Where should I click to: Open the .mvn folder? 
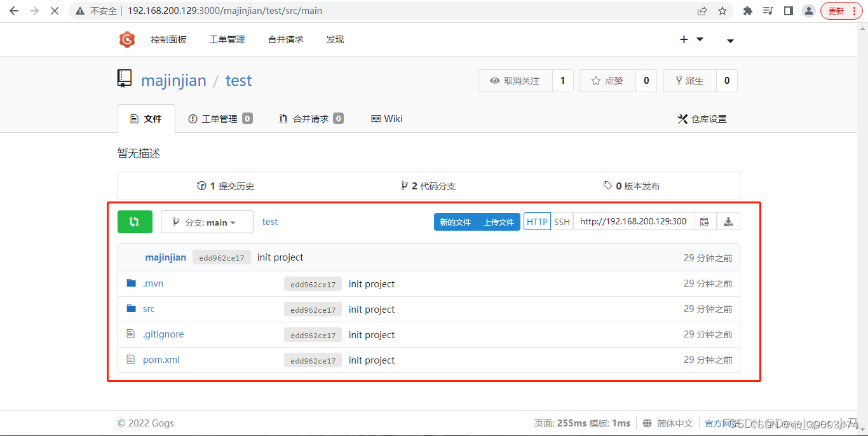tap(153, 283)
